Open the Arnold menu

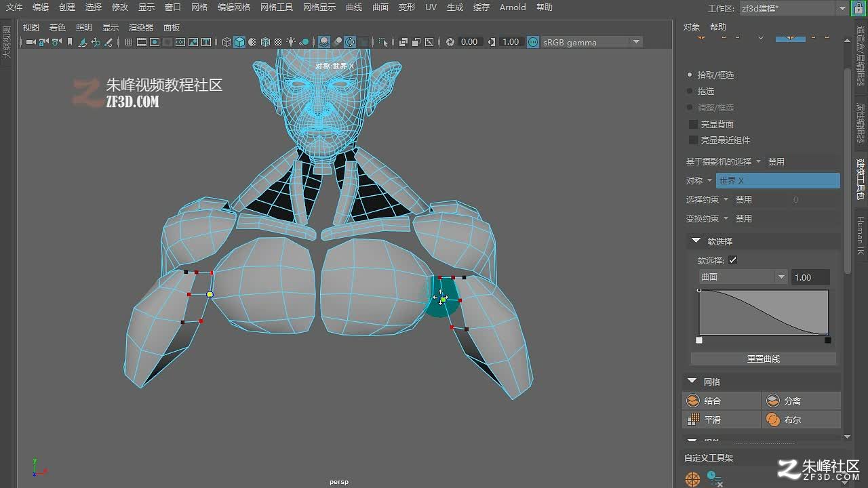click(513, 7)
